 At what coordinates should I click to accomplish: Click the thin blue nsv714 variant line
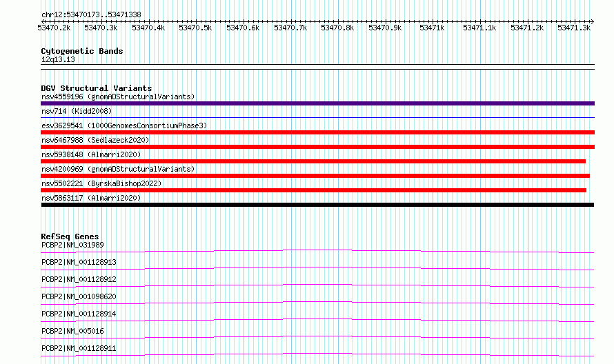click(x=317, y=117)
